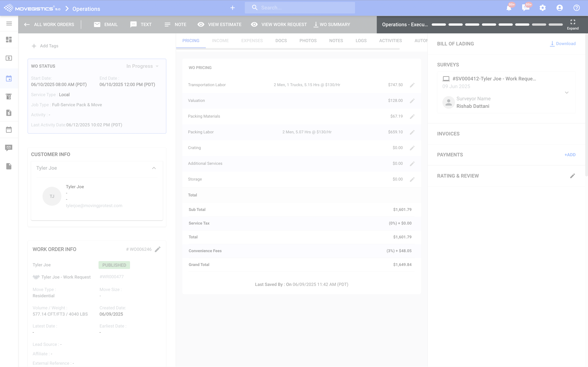Edit the Rating & Review pencil icon

point(572,176)
